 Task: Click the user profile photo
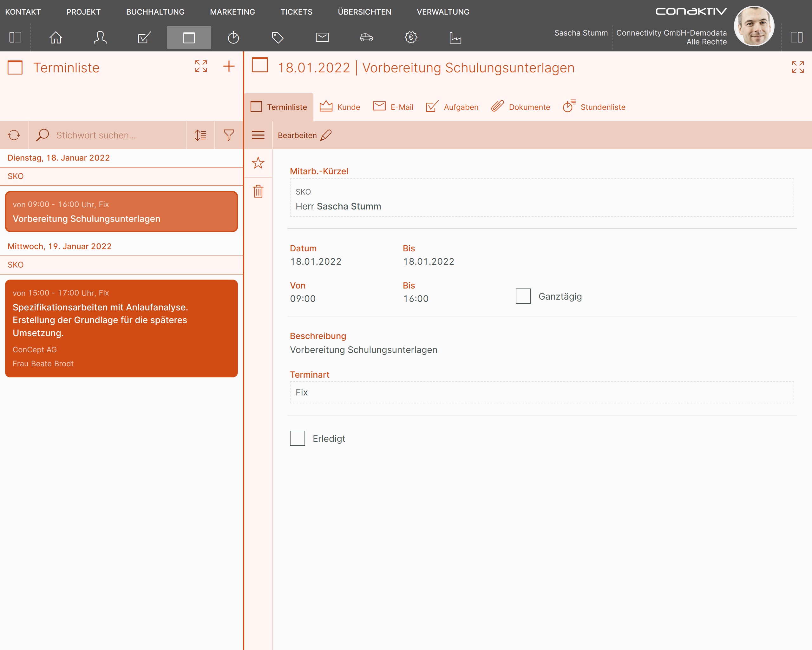point(754,26)
